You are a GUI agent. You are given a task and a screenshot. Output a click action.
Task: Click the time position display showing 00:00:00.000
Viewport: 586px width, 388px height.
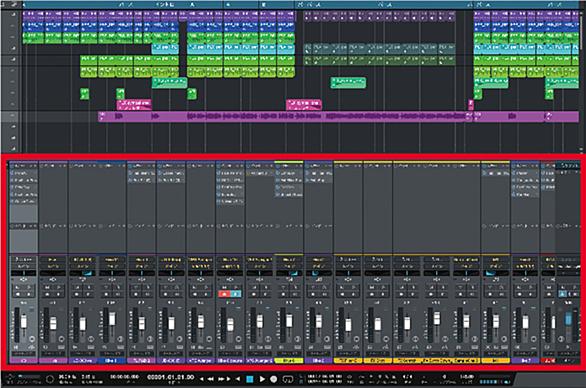coord(124,377)
